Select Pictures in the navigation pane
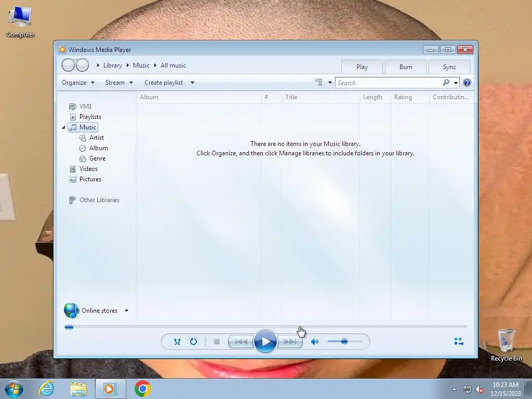The width and height of the screenshot is (532, 399). [85, 179]
